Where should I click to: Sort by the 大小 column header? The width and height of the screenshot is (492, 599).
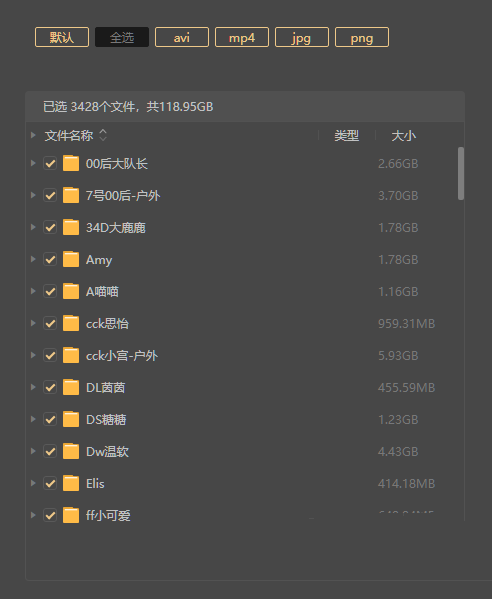coord(403,136)
